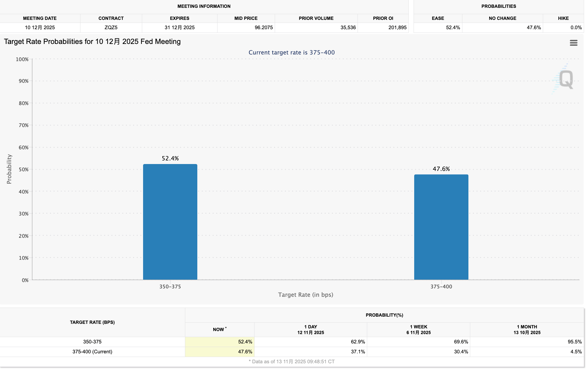Click the 350-375 probability bar
Screen dimensions: 588x369
tap(170, 222)
